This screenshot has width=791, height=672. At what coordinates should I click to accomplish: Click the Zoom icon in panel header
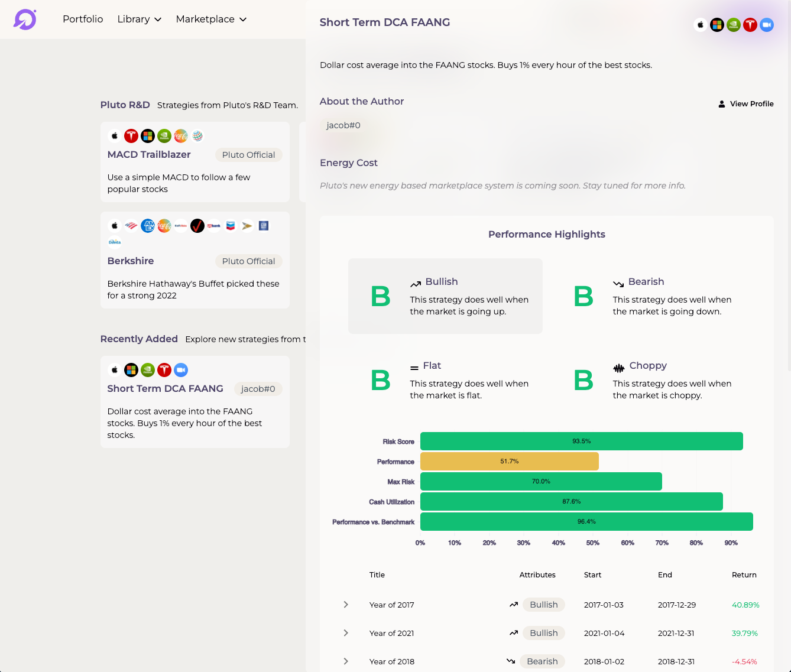pos(766,25)
